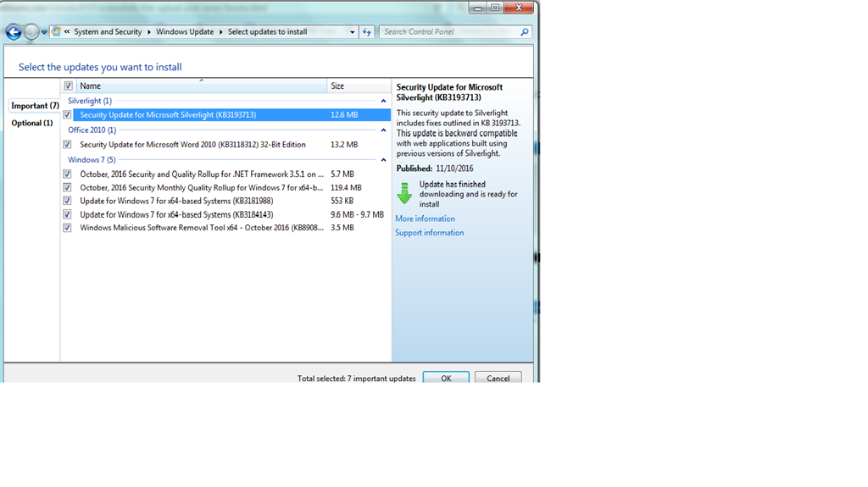Click the Forward navigation arrow

pyautogui.click(x=31, y=32)
